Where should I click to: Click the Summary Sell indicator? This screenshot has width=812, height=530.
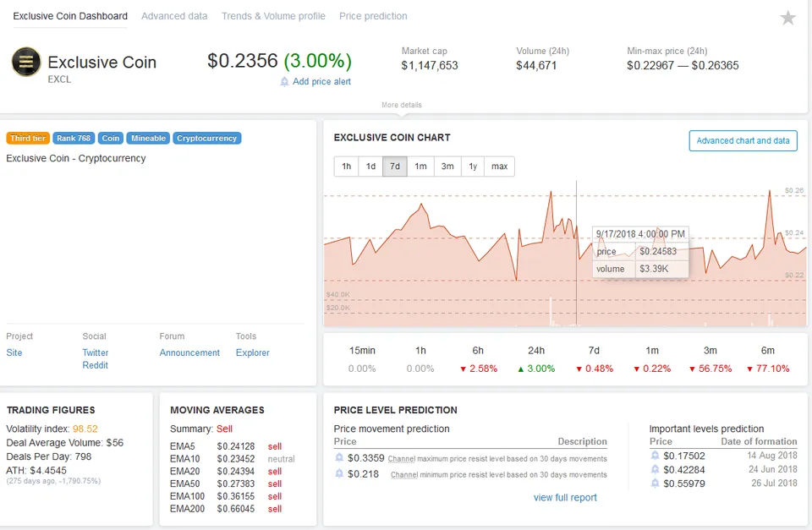(x=224, y=429)
